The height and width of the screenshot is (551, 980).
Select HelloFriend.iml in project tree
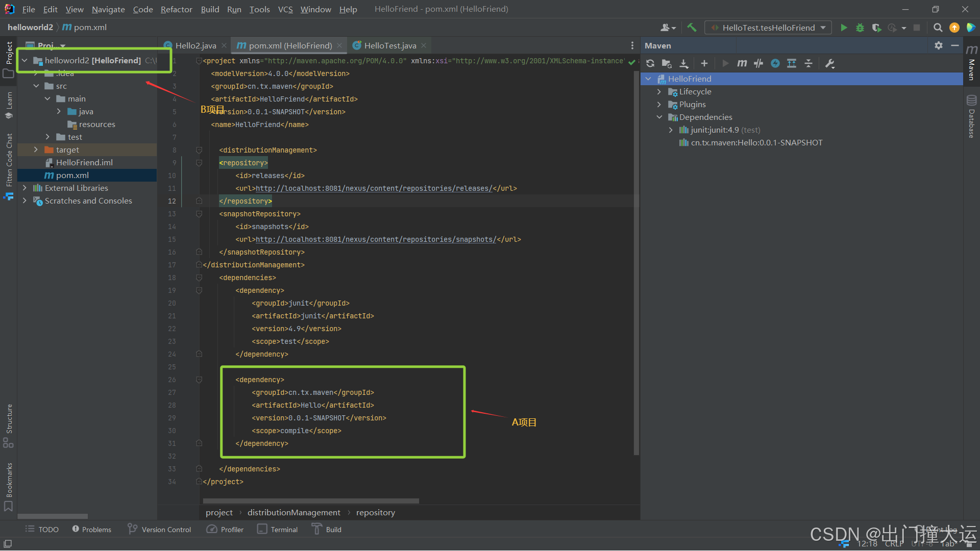[84, 162]
